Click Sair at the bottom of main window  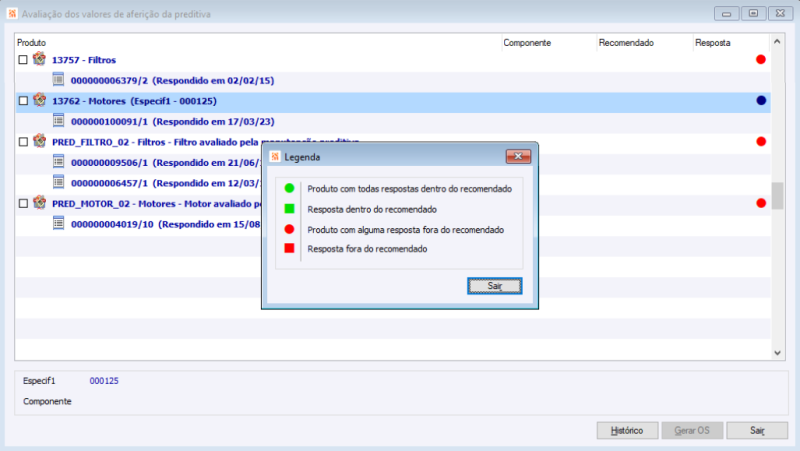(x=757, y=431)
